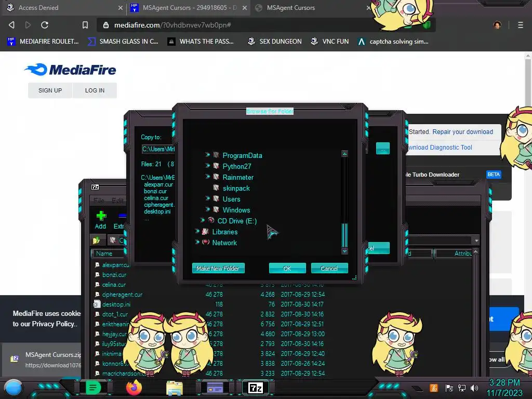The image size is (532, 399).
Task: Select the skinpack folder
Action: 236,188
